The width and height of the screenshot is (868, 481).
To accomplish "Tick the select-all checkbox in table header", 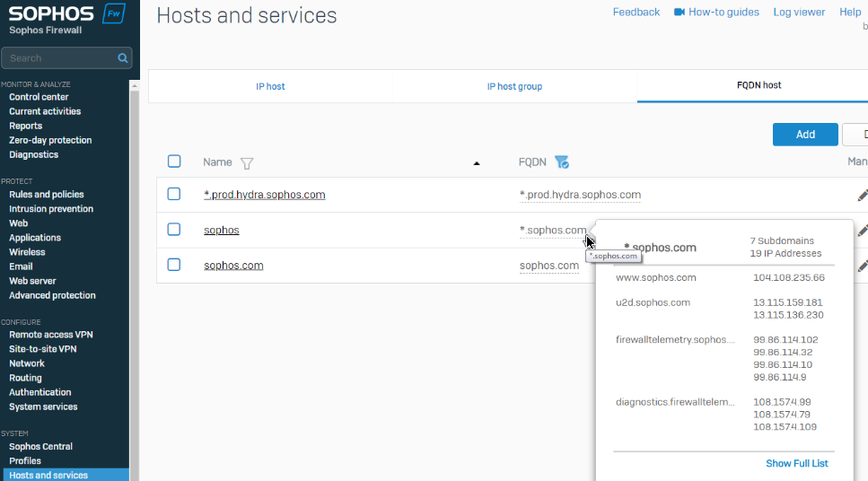I will (x=174, y=161).
